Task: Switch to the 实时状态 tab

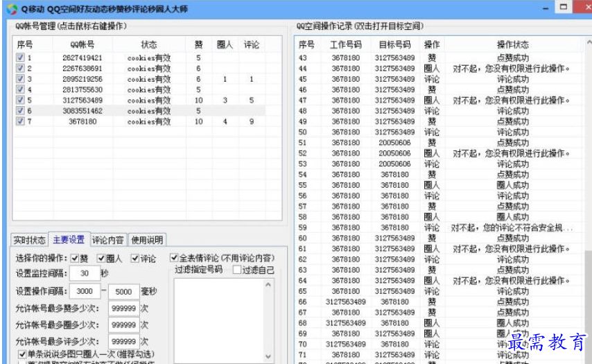Action: (x=29, y=240)
